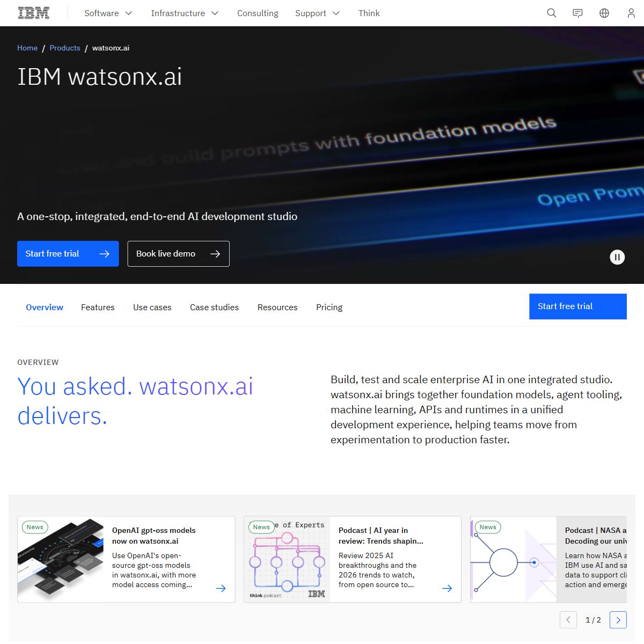Open the Think nav item
Image resolution: width=644 pixels, height=644 pixels.
(369, 13)
